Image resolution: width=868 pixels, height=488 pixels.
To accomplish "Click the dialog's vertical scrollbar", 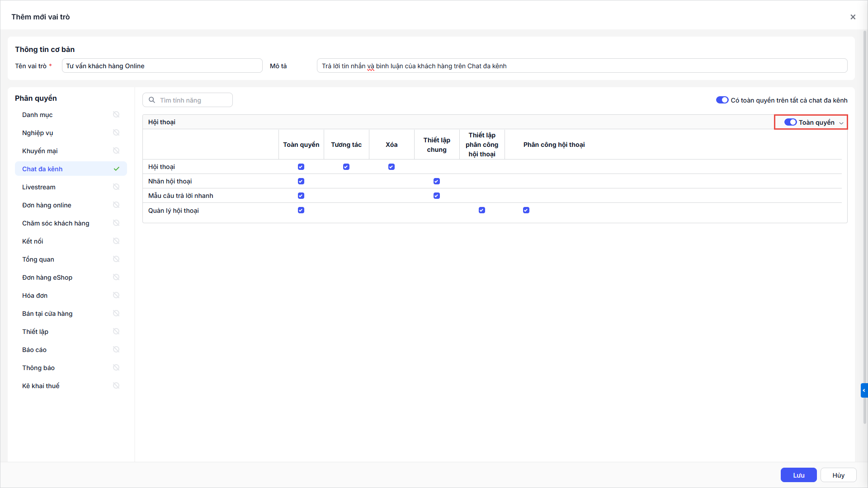I will point(865,227).
